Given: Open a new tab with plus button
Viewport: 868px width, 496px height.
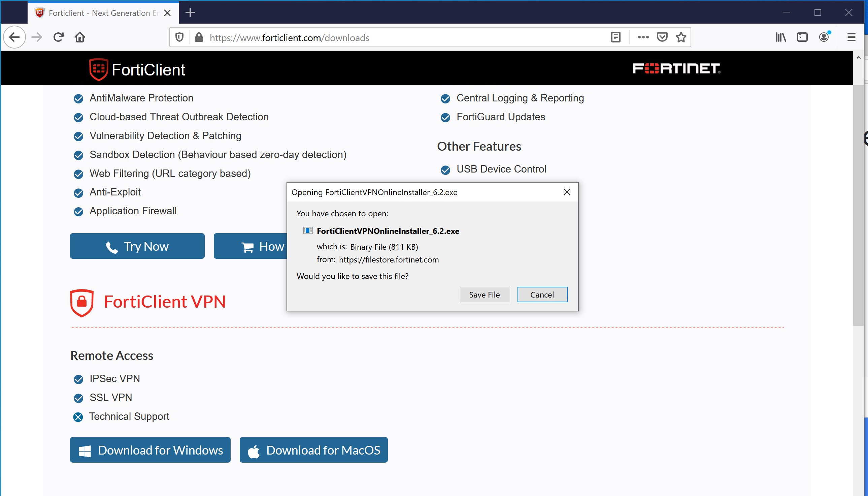Looking at the screenshot, I should click(x=190, y=12).
